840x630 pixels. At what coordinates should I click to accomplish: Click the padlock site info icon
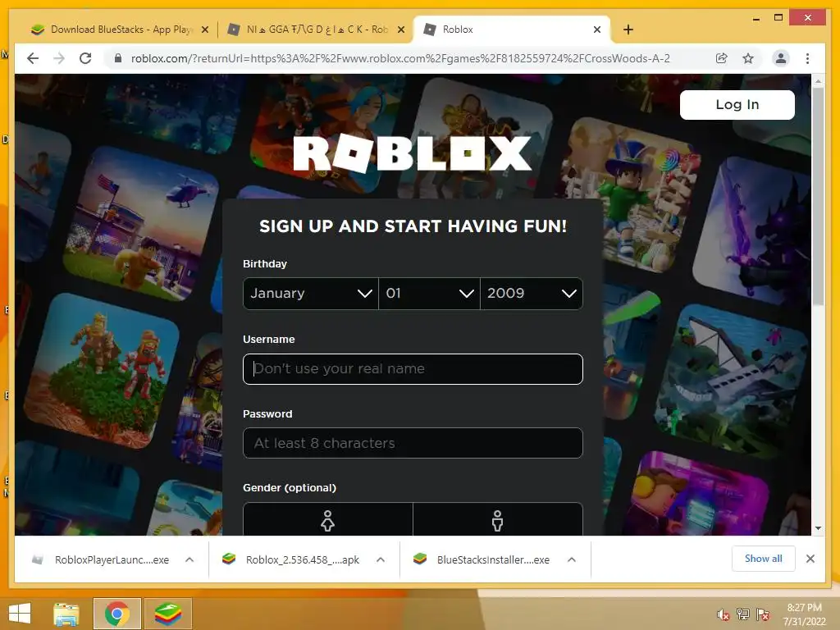(118, 58)
